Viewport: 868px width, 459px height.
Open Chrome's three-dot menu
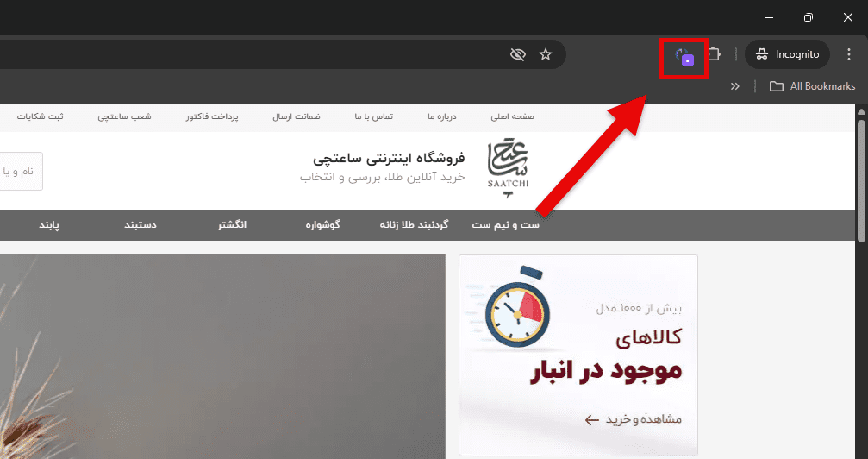pos(849,54)
